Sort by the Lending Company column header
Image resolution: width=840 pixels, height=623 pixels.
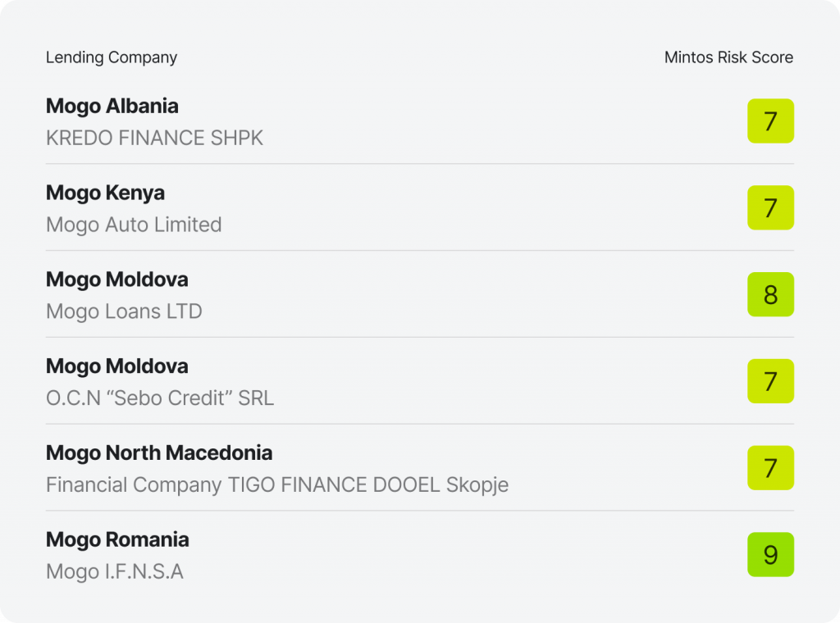tap(112, 57)
